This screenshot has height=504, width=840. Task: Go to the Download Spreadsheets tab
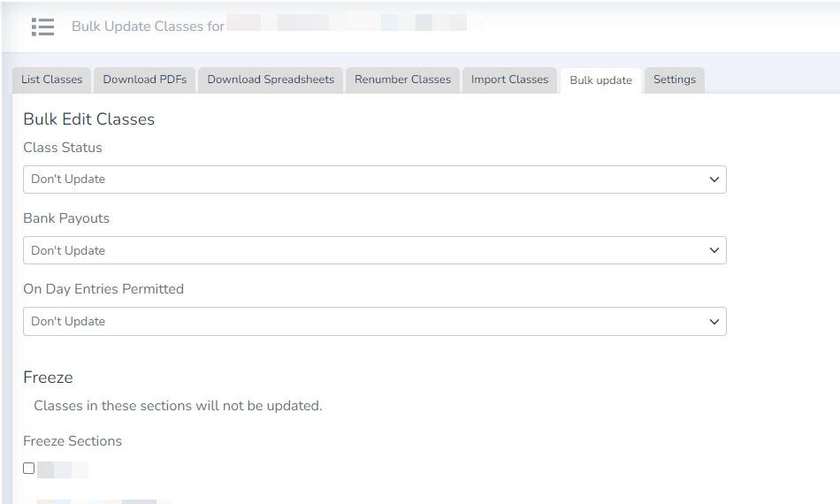pos(271,80)
